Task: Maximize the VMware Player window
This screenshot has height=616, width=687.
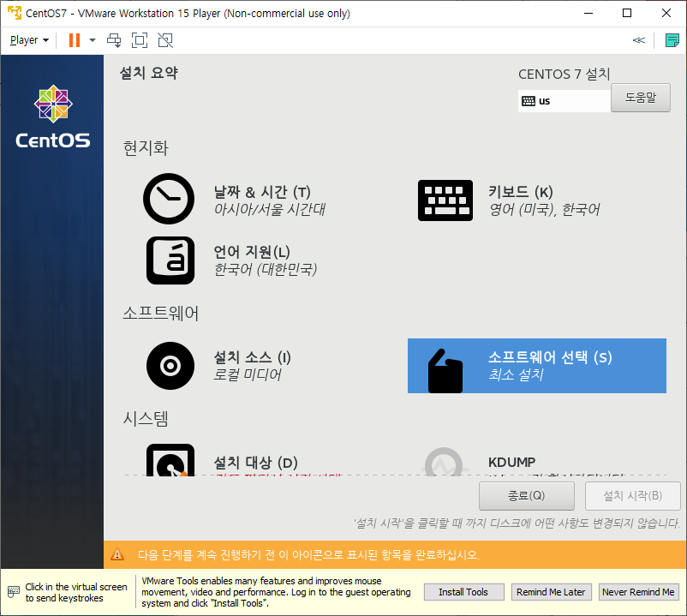Action: pos(627,13)
